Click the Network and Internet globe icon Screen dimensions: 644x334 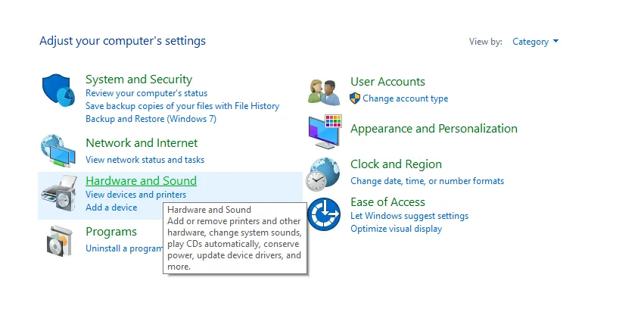point(58,151)
